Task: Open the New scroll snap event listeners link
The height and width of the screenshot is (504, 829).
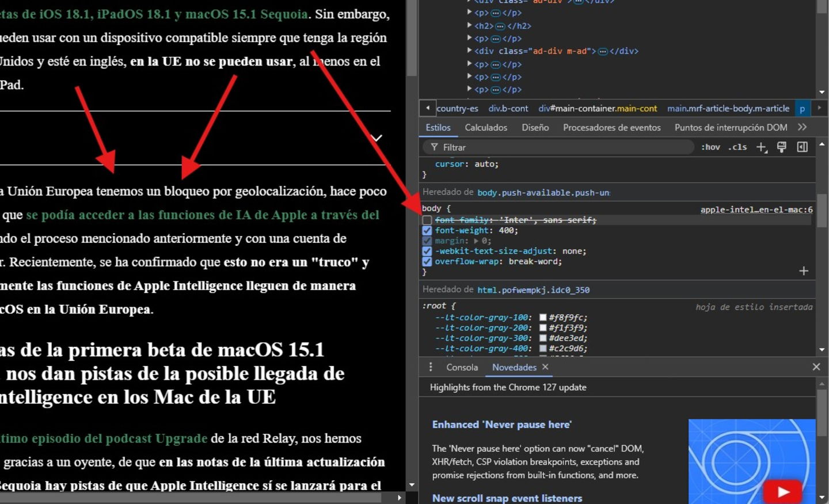Action: (x=507, y=498)
